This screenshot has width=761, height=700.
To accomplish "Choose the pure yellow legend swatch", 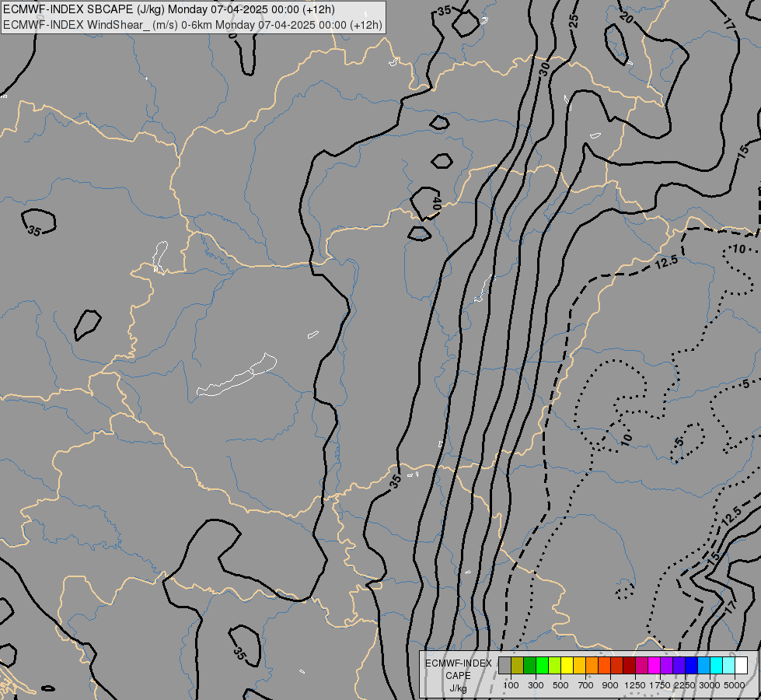I will 567,666.
